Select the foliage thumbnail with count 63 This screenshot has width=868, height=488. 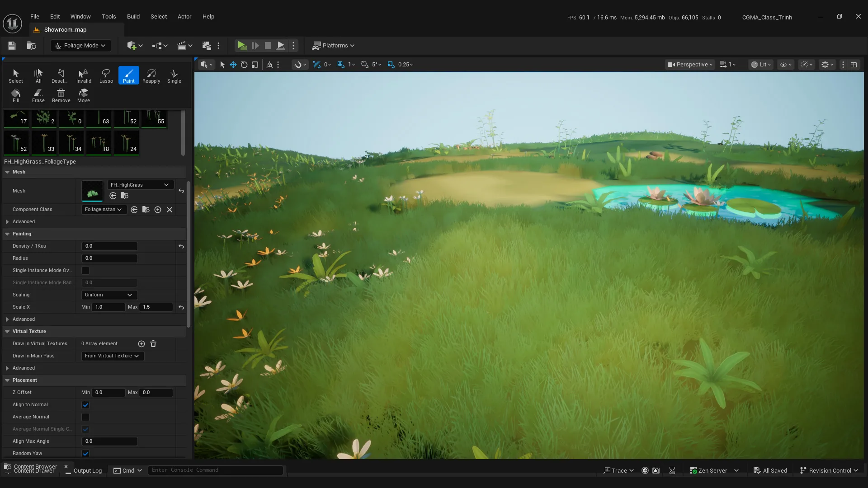tap(99, 119)
